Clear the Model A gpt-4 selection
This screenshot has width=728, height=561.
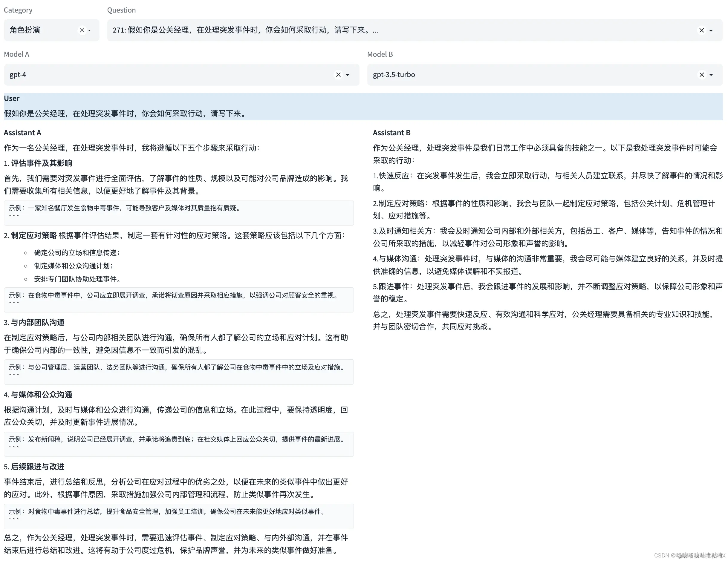tap(338, 75)
